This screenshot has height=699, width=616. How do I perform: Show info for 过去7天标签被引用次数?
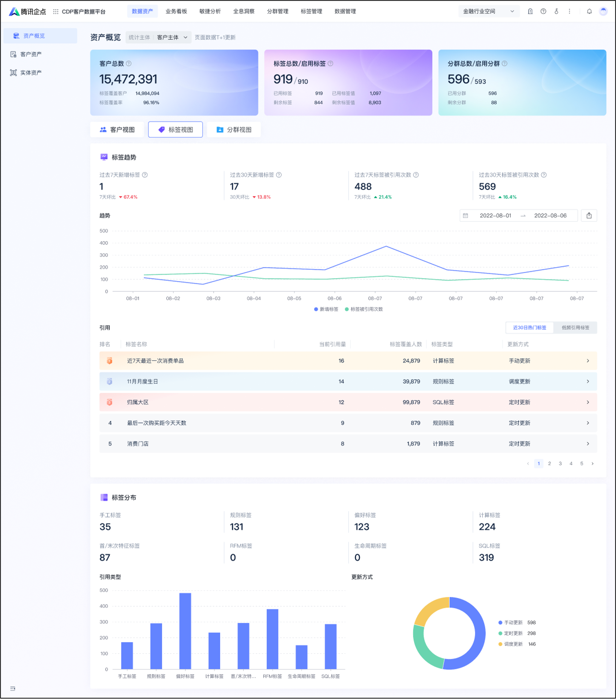click(416, 175)
